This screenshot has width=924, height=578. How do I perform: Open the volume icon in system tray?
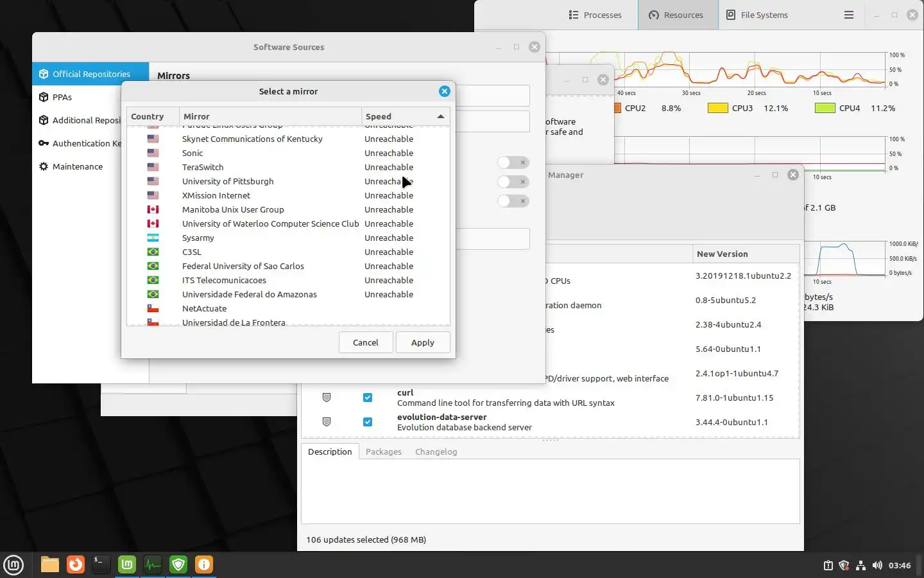(877, 566)
